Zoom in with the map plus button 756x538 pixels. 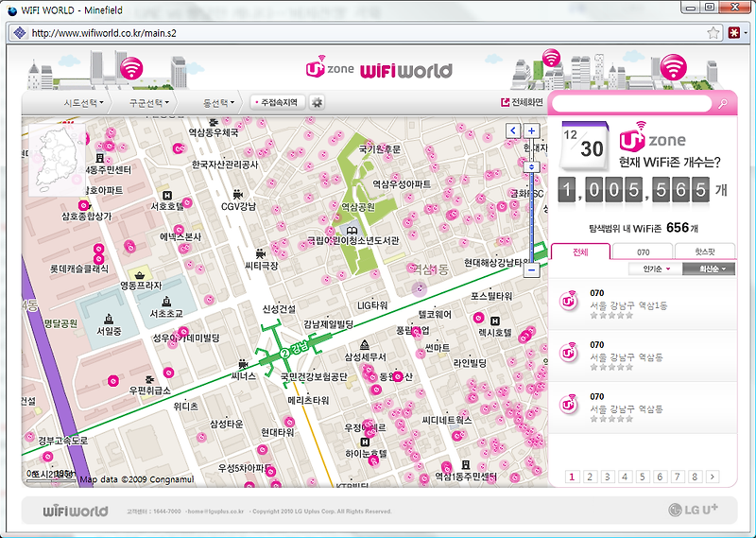[531, 130]
